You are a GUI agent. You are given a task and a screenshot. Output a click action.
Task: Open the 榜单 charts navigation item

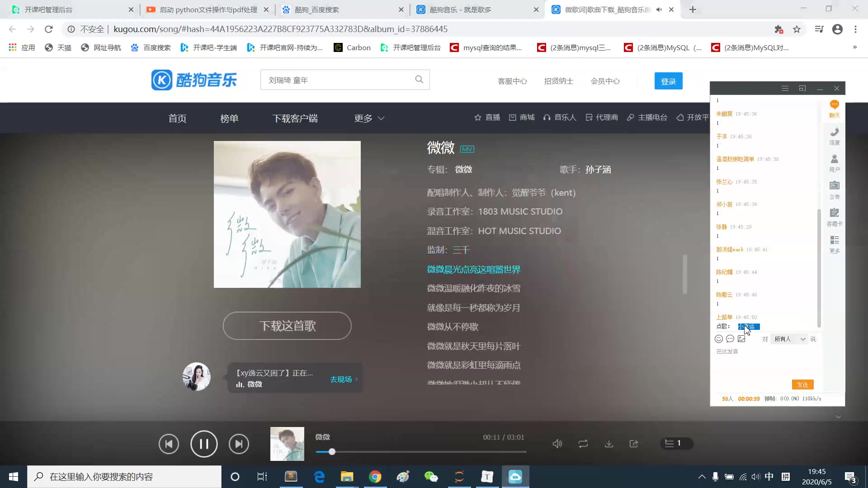click(x=229, y=118)
